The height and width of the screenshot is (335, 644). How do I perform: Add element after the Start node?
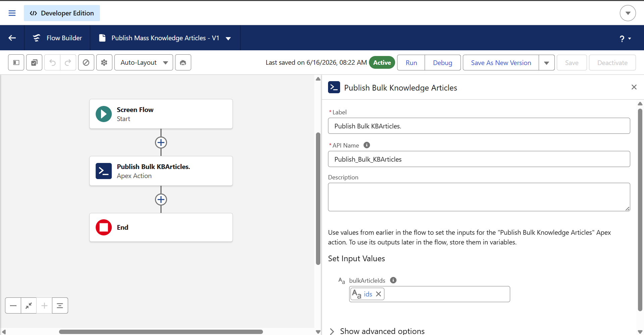click(x=161, y=143)
